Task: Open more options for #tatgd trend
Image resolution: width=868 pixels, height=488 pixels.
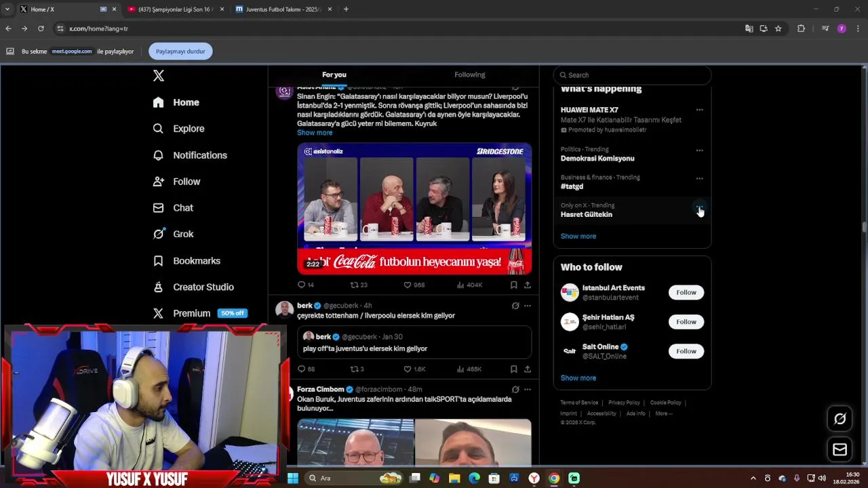Action: 699,179
